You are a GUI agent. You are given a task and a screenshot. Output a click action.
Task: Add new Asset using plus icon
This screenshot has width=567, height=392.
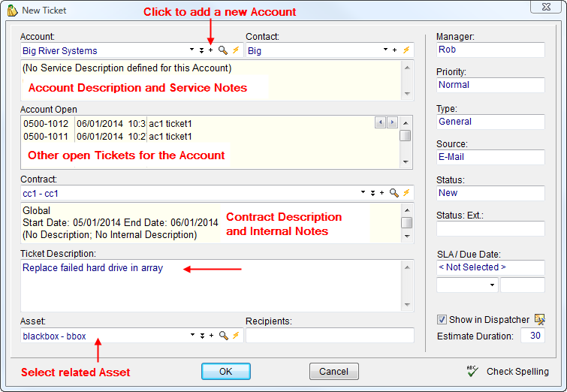tap(211, 336)
